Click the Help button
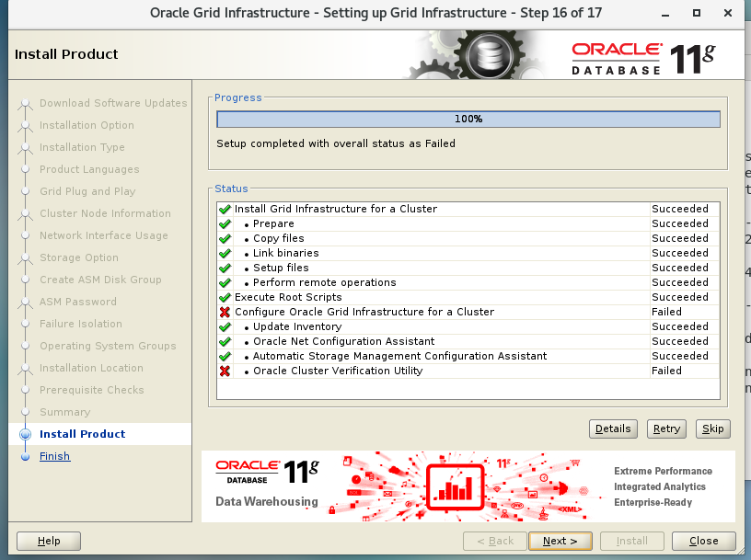Screen dimensions: 751x560 tap(49, 541)
